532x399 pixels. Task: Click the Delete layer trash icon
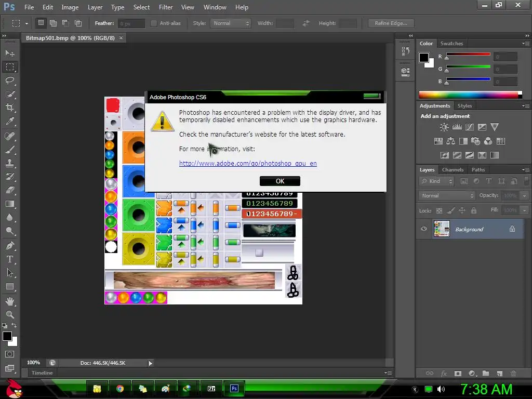(513, 373)
